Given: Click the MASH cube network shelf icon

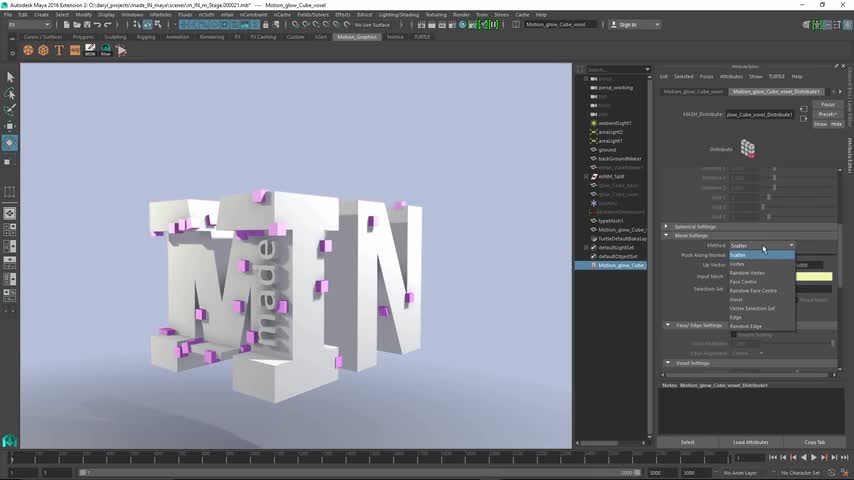Looking at the screenshot, I should (x=44, y=51).
